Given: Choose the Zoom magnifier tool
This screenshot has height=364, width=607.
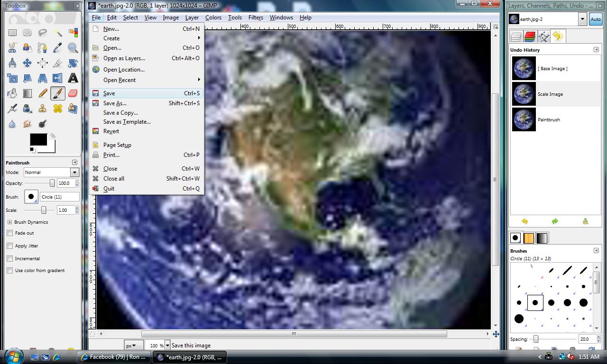Looking at the screenshot, I should point(73,48).
